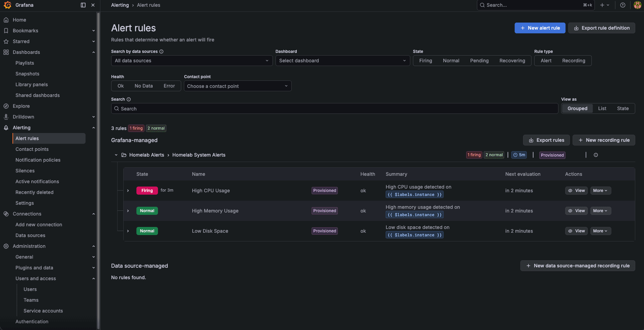Select the Ok health filter
Viewport: 644px width, 330px height.
(x=121, y=86)
